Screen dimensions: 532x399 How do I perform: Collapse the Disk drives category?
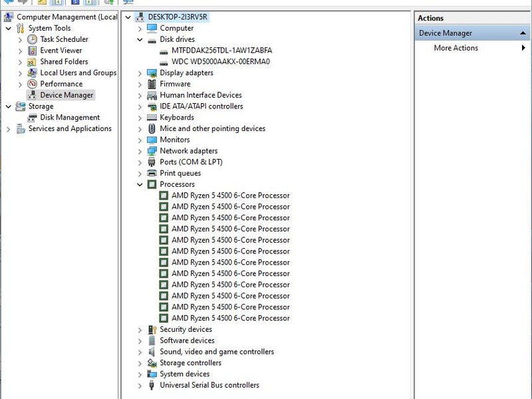pos(140,39)
